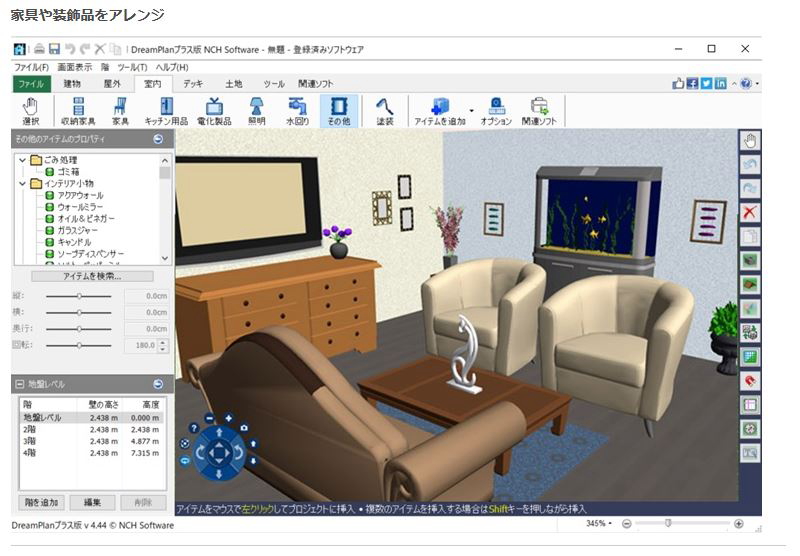Click the thumbs-up like icon
The height and width of the screenshot is (556, 800).
[678, 83]
